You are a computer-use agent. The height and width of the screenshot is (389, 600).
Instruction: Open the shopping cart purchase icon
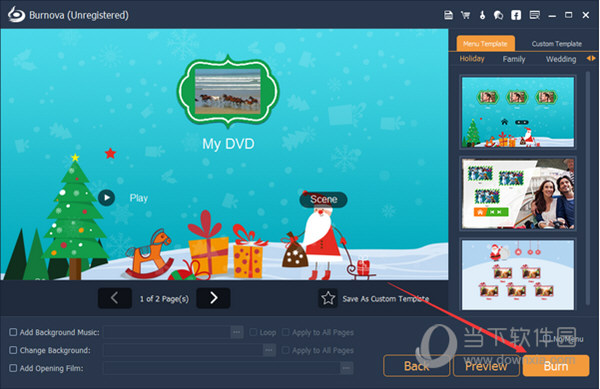click(466, 15)
